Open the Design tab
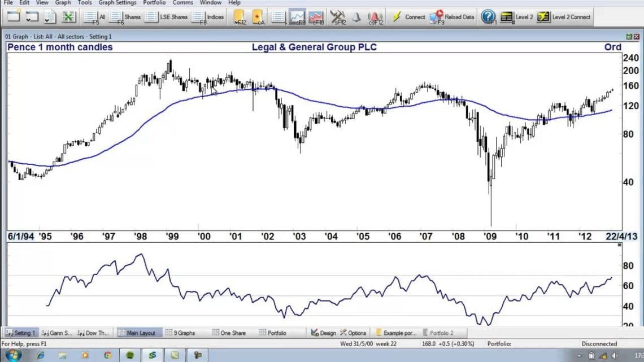 tap(324, 333)
